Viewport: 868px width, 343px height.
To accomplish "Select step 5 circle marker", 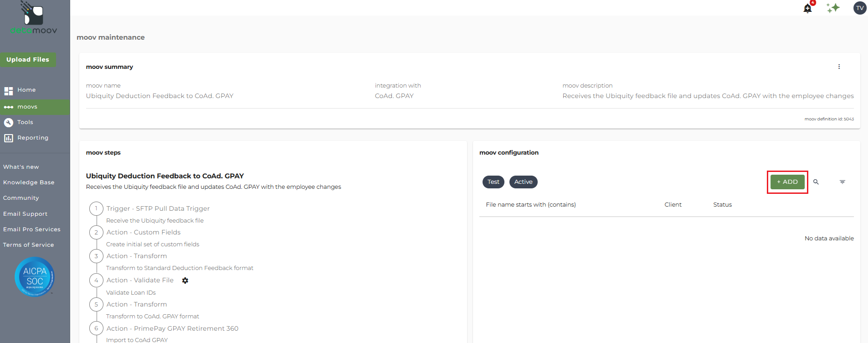I will pyautogui.click(x=96, y=305).
